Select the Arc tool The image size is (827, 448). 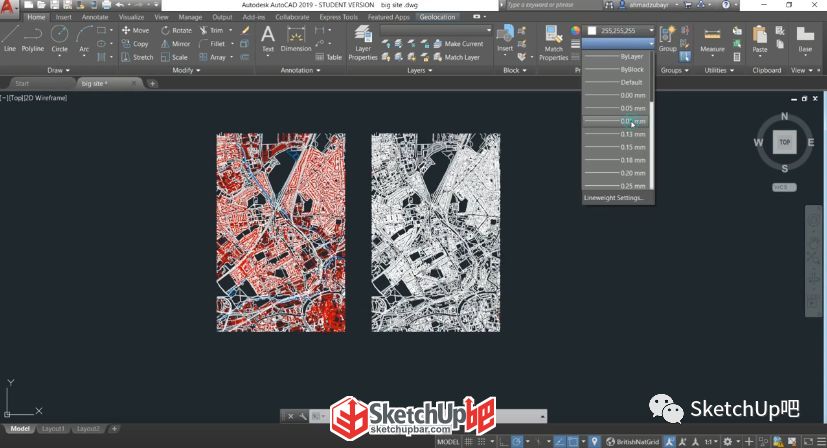point(84,38)
